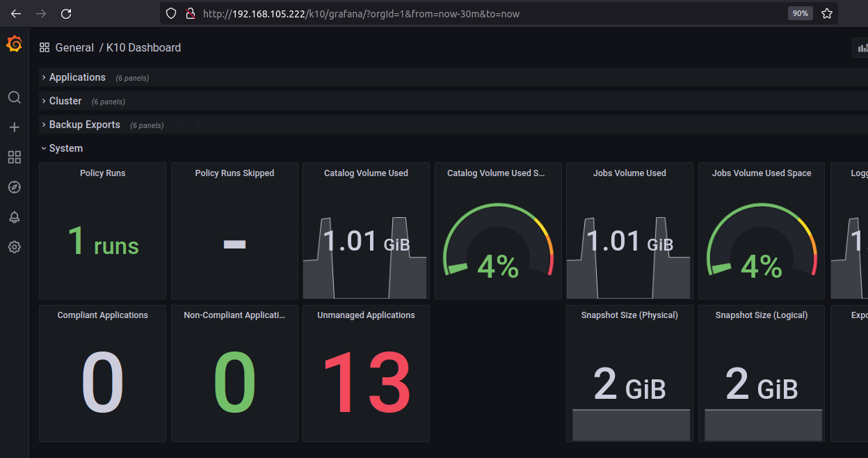Open the Compliant Applications panel title
Viewport: 868px width, 458px height.
pyautogui.click(x=102, y=315)
